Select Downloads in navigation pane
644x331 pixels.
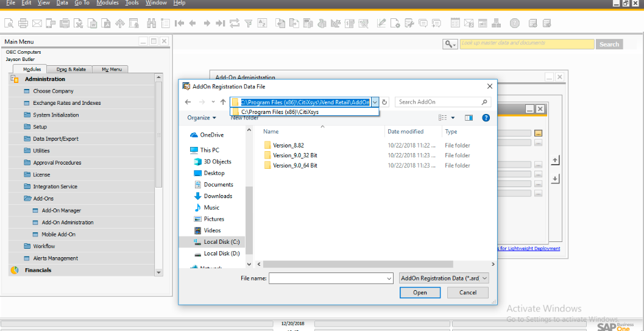coord(218,196)
